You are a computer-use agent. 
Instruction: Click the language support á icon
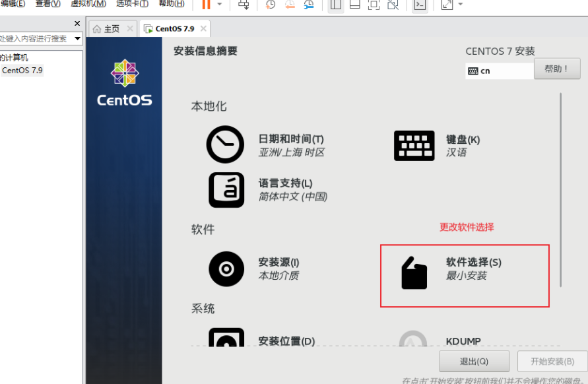tap(226, 190)
